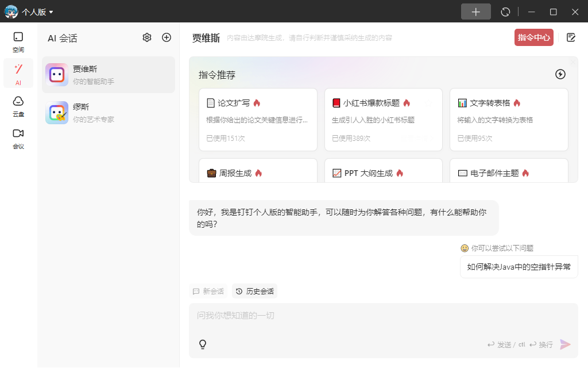Click 如何解决Java中的空指针异常 suggestion

[x=519, y=267]
